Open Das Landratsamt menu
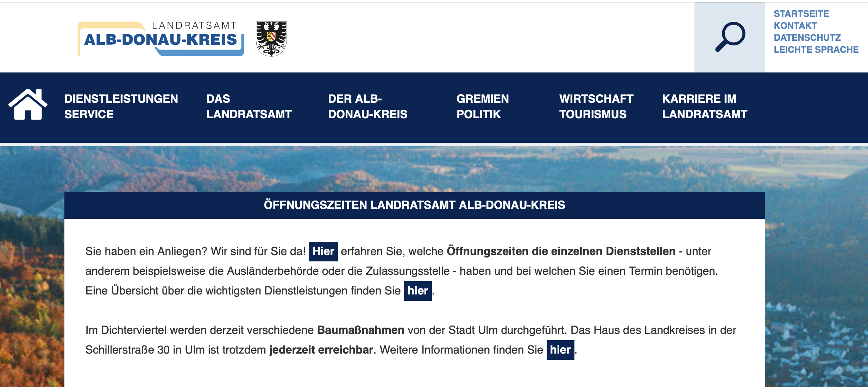 point(249,106)
